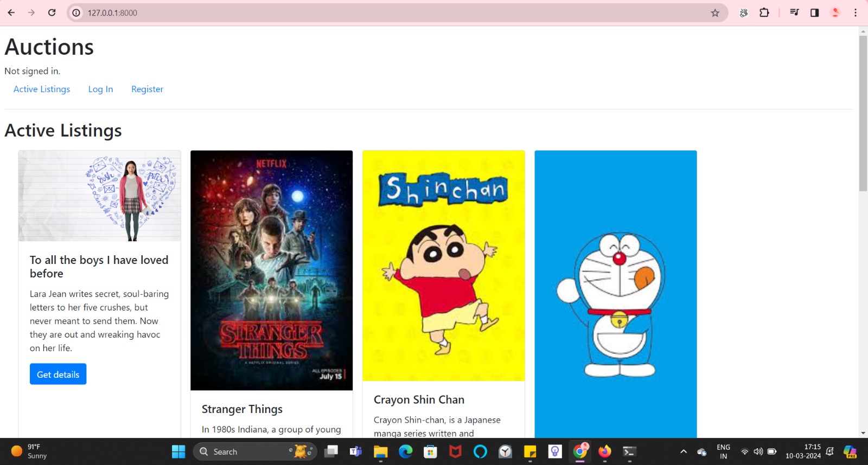
Task: Open the Clock app on the taskbar
Action: (x=506, y=451)
